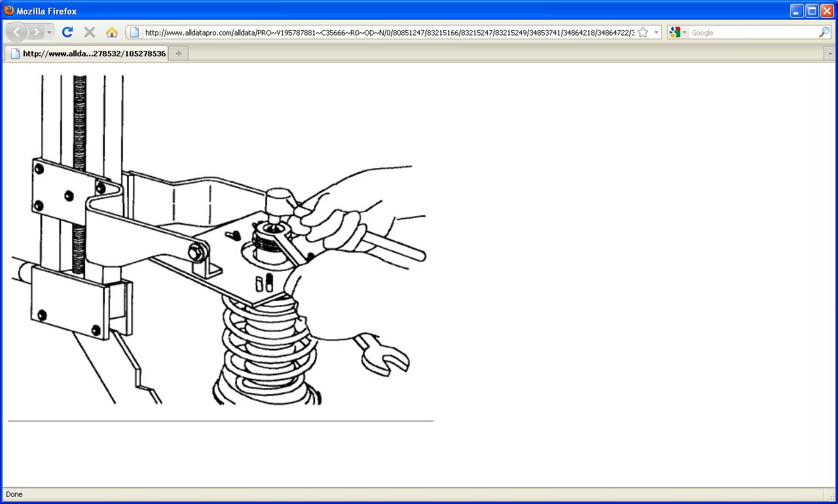Click the search magnifier icon
838x504 pixels.
click(824, 32)
